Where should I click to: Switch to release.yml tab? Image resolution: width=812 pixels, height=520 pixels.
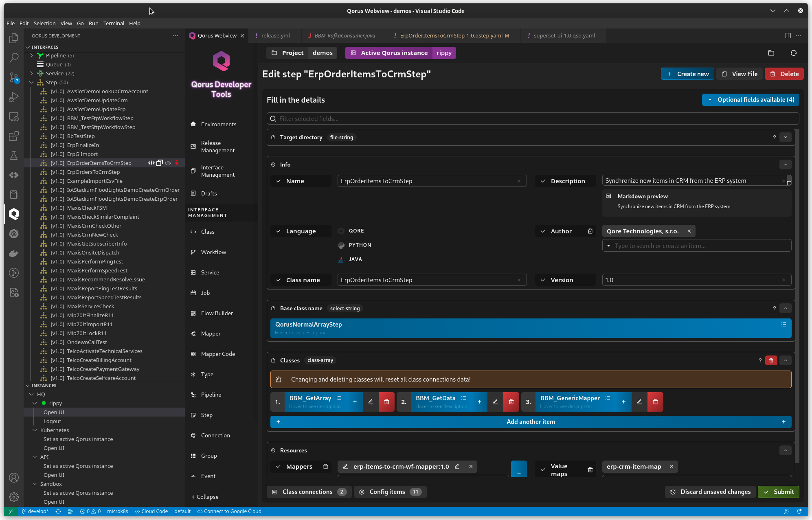275,35
